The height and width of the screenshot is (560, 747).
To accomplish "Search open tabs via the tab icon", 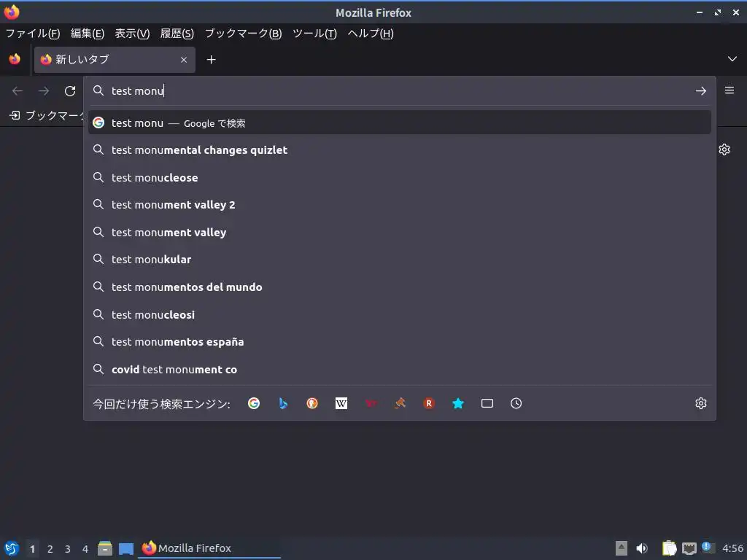I will click(487, 403).
